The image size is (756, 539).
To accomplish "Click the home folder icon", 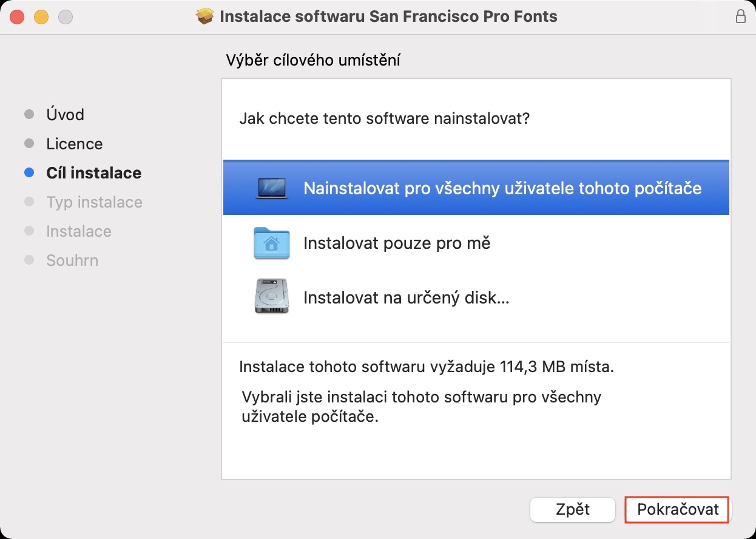I will [x=271, y=243].
